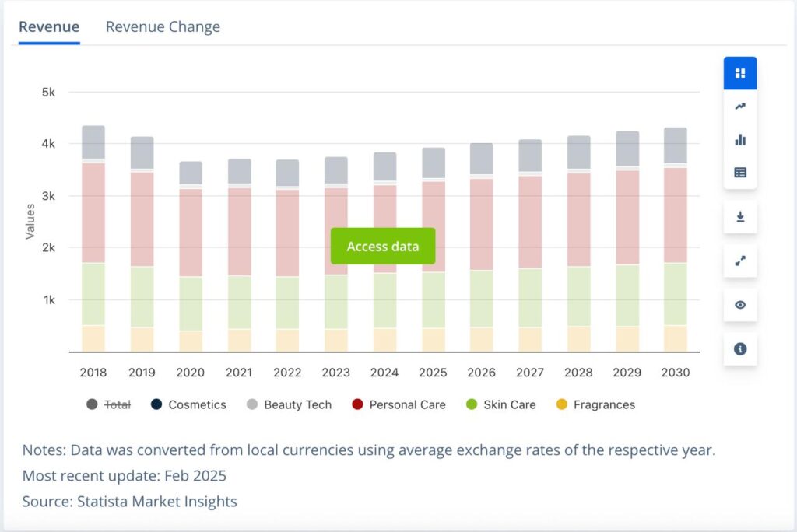The height and width of the screenshot is (532, 797).
Task: Open the data table view icon
Action: pyautogui.click(x=739, y=173)
